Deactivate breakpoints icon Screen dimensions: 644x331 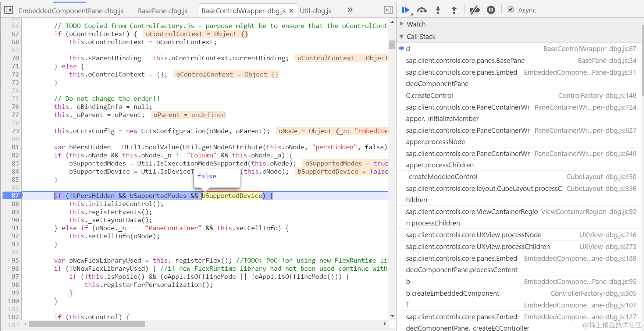tap(475, 10)
